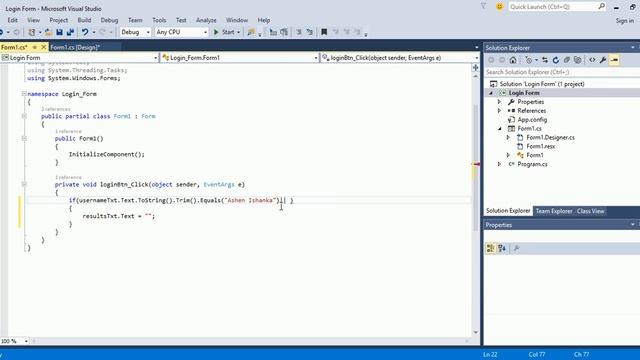Switch Properties to the Categorized view

pos(491,248)
